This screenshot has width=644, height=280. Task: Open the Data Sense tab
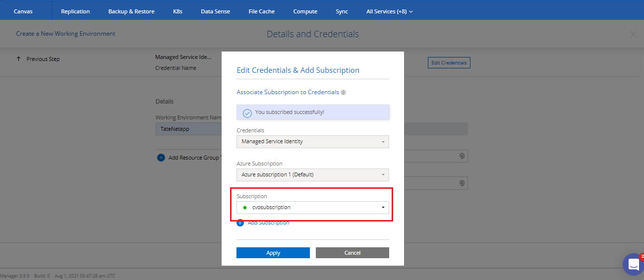click(x=215, y=11)
